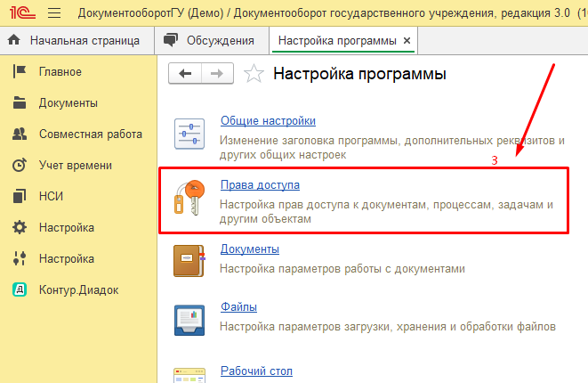Close the Настройка программы tab
Screen dimensions: 588x383
[407, 41]
